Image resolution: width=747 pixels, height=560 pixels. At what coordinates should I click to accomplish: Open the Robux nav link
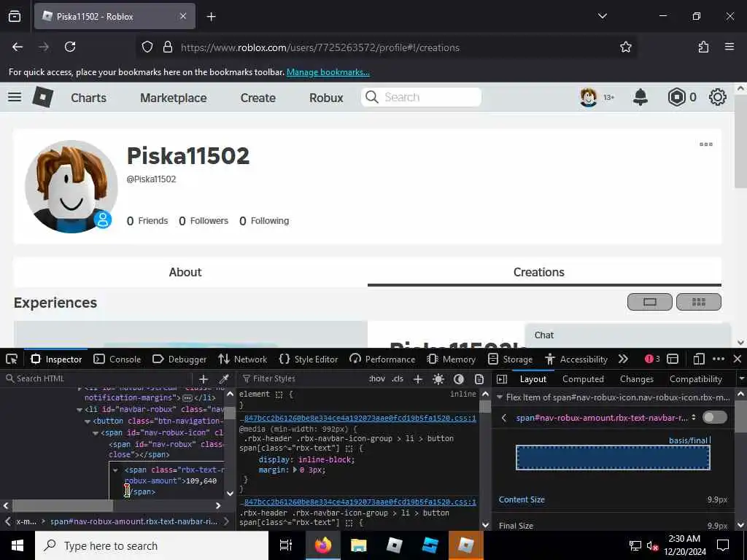[x=326, y=98]
